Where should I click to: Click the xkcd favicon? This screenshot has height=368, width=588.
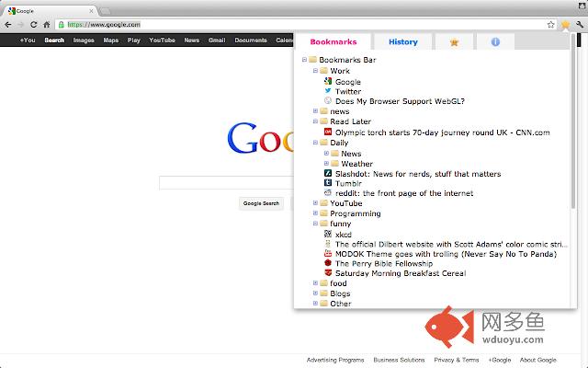(x=328, y=234)
